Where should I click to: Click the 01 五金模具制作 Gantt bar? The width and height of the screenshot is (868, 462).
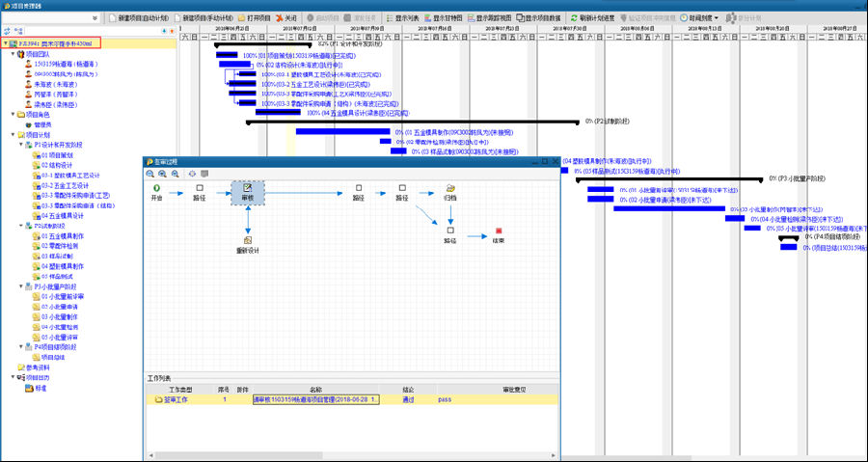(x=343, y=131)
